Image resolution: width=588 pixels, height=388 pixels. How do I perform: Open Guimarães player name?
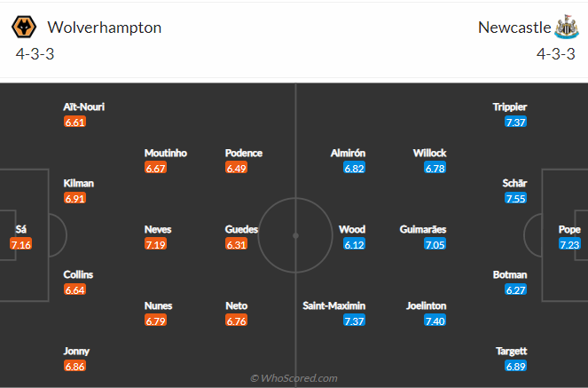click(423, 229)
